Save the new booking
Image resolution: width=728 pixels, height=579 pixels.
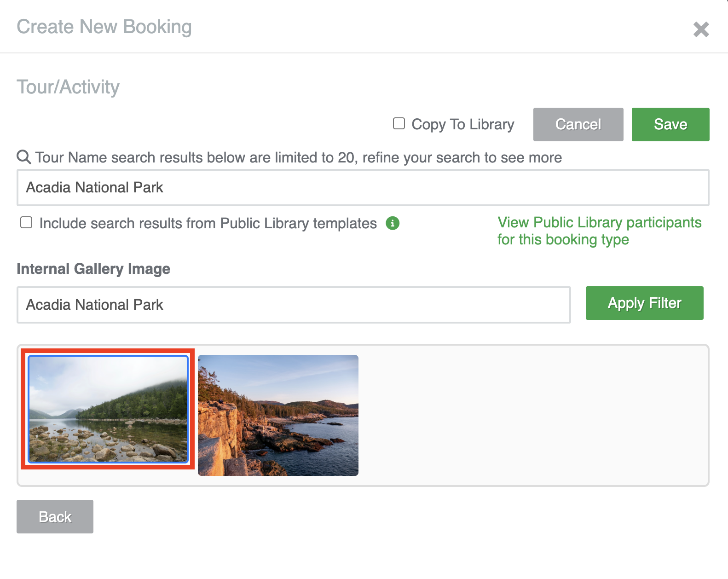point(670,124)
